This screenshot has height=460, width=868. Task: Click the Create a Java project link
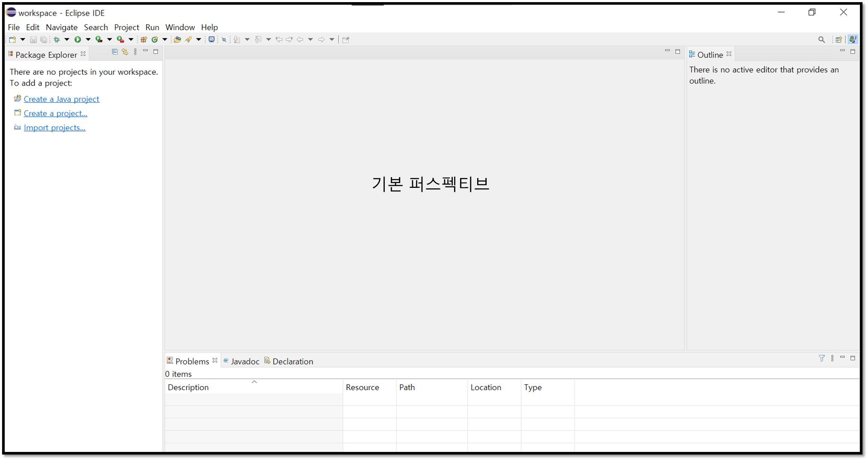coord(62,99)
